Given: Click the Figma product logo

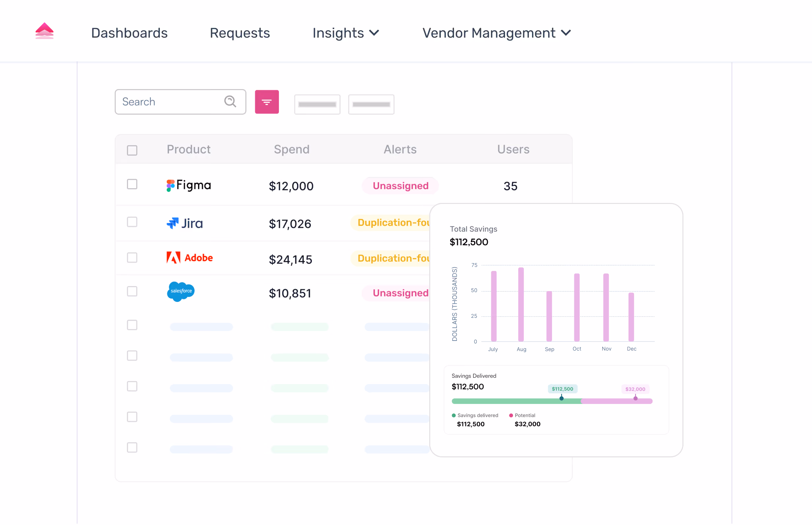Looking at the screenshot, I should (189, 185).
